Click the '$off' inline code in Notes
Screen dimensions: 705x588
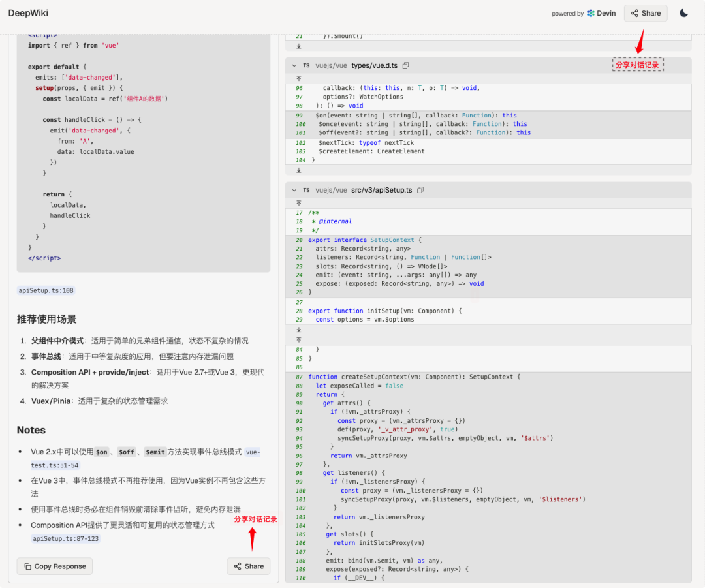(x=127, y=452)
